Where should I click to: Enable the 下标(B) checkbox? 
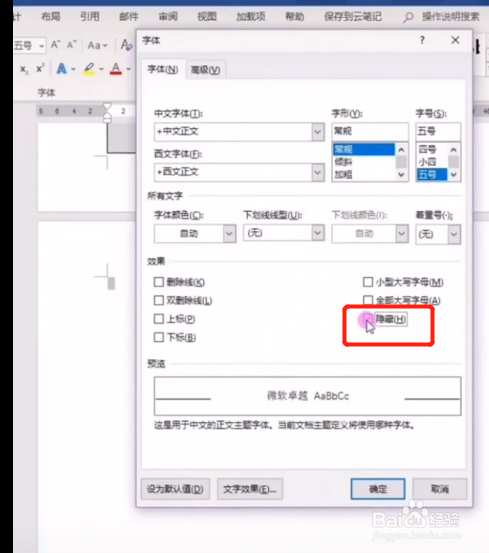click(x=159, y=338)
